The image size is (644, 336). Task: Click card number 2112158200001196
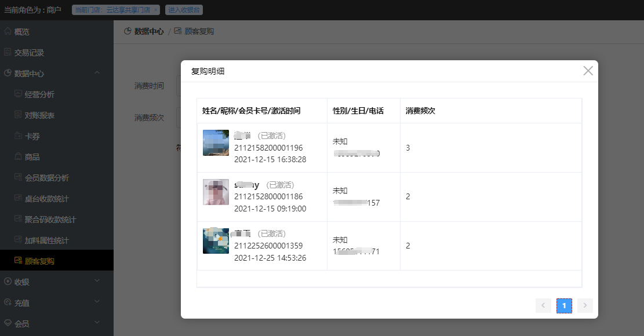(268, 148)
